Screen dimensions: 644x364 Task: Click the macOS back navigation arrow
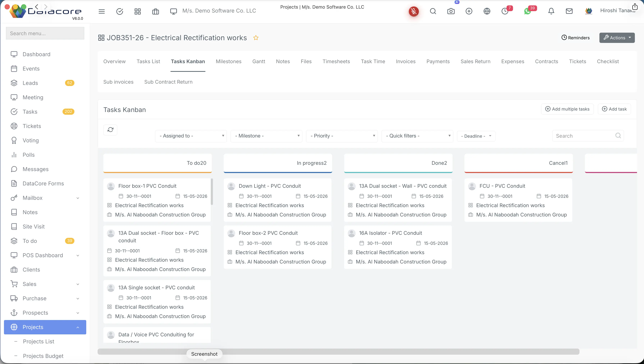[37, 6]
